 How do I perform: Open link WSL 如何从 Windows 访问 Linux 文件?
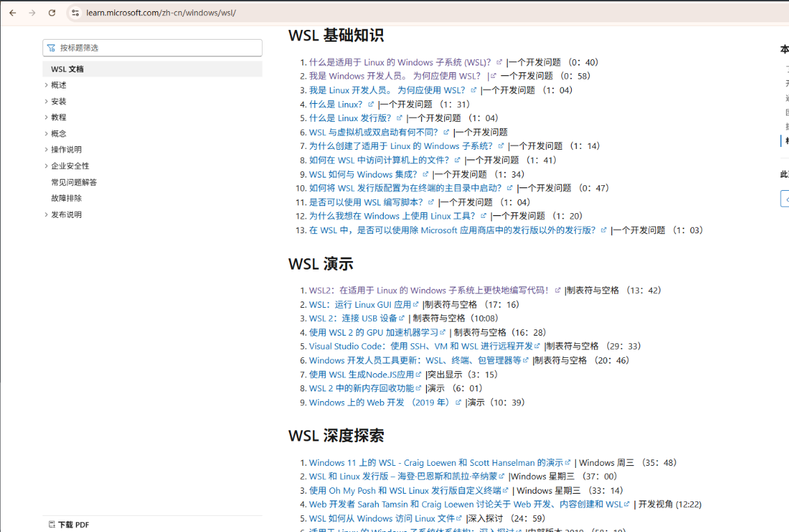click(x=382, y=518)
